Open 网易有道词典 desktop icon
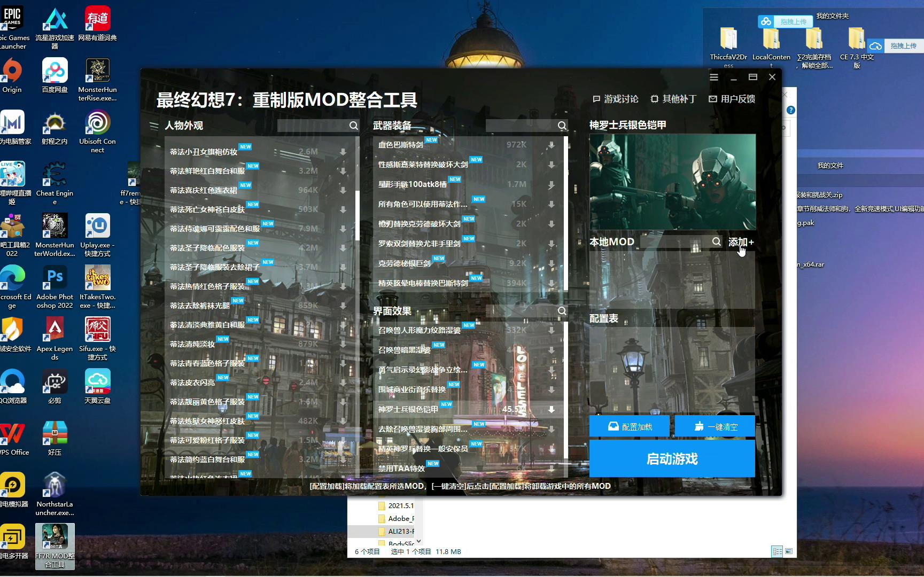The width and height of the screenshot is (924, 577). [x=97, y=24]
